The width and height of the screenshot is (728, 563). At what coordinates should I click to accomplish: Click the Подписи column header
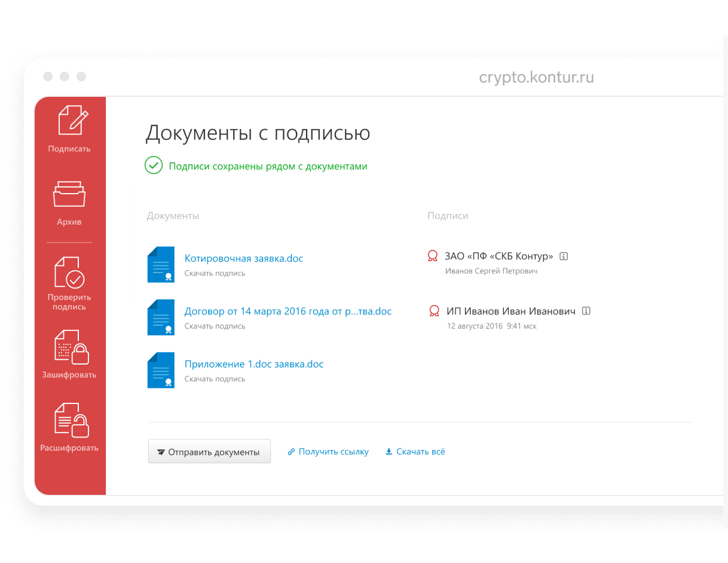[x=448, y=216]
